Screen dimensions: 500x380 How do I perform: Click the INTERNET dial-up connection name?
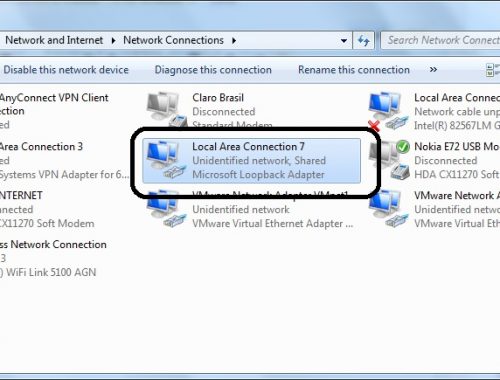coord(21,195)
